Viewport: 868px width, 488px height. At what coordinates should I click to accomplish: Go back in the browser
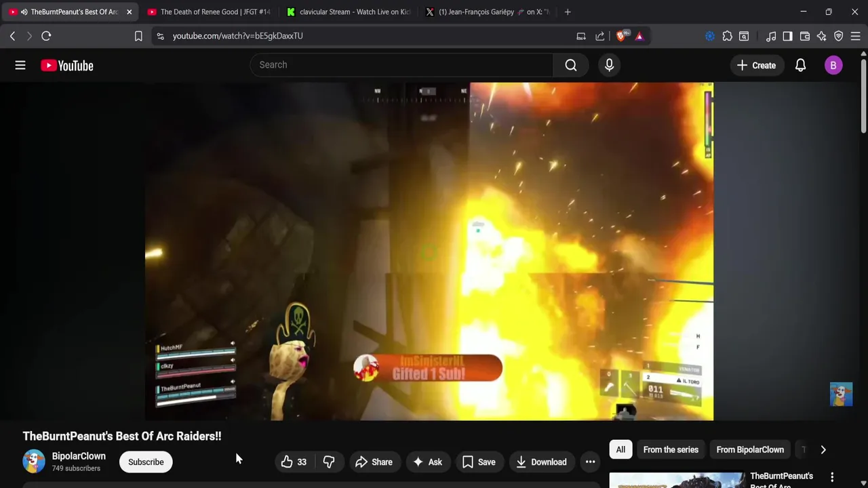pyautogui.click(x=12, y=36)
